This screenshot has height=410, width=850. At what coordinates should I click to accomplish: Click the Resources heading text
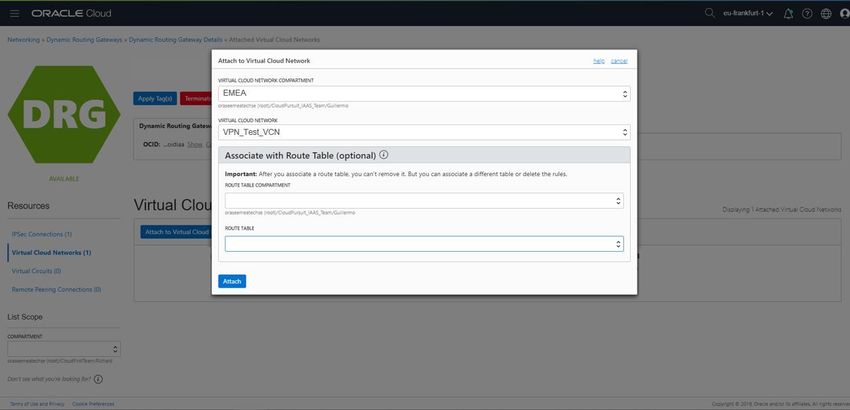[x=28, y=206]
